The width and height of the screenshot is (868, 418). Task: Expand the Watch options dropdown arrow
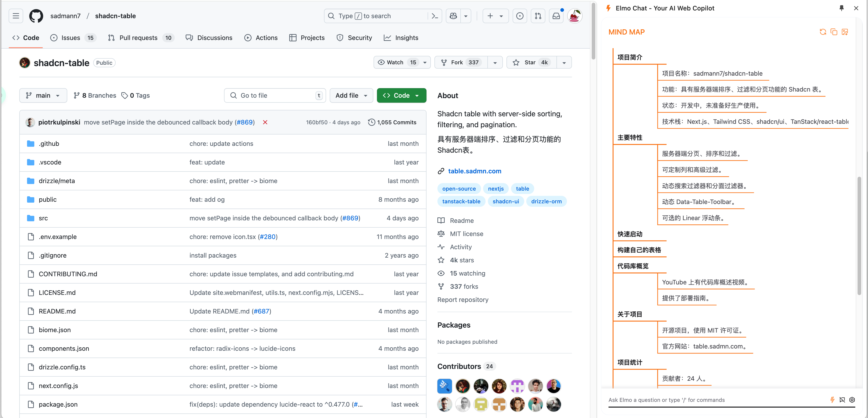425,62
